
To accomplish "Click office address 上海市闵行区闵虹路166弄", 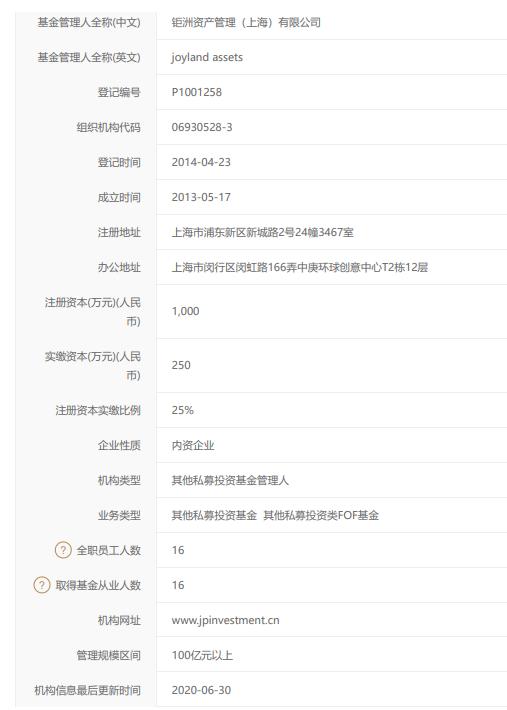I will (234, 267).
